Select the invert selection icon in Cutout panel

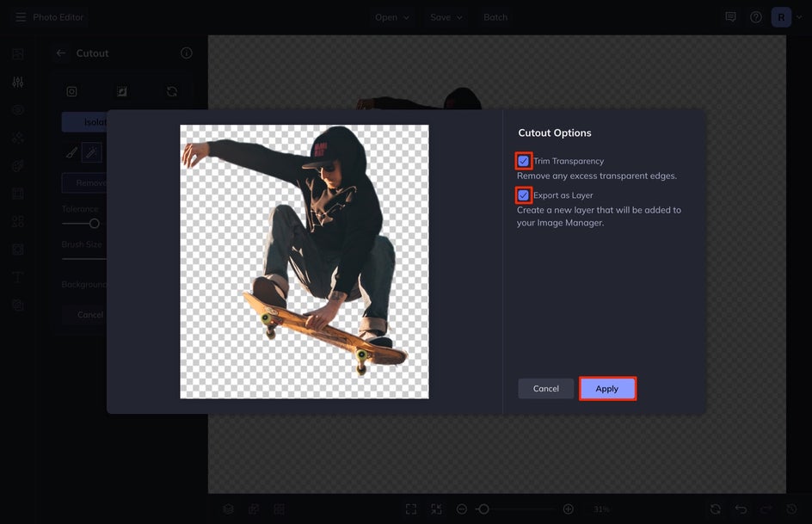click(x=121, y=92)
